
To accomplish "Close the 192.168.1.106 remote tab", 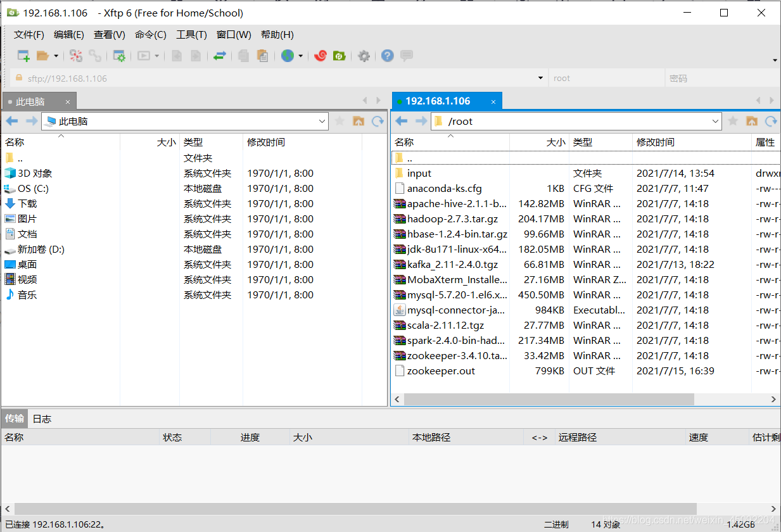I will pos(493,101).
